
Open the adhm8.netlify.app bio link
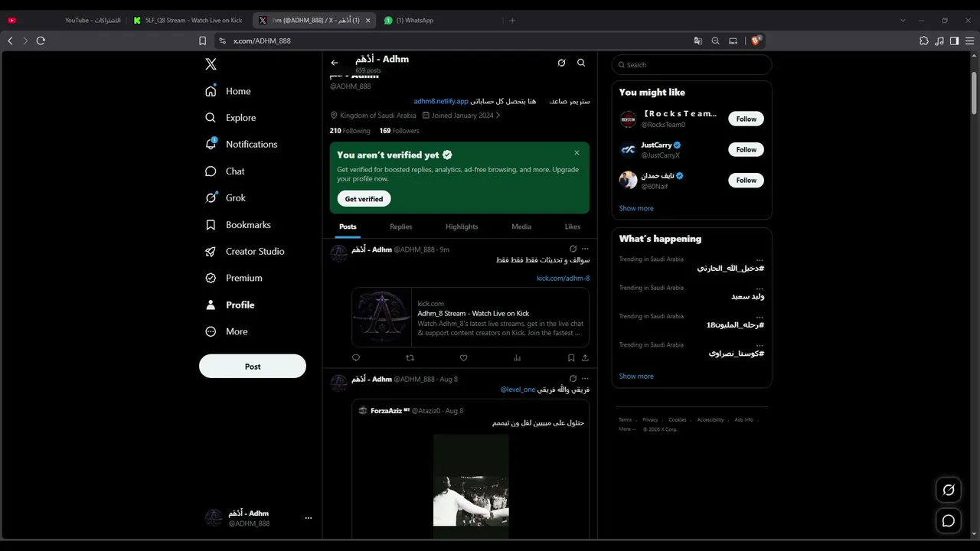click(441, 101)
